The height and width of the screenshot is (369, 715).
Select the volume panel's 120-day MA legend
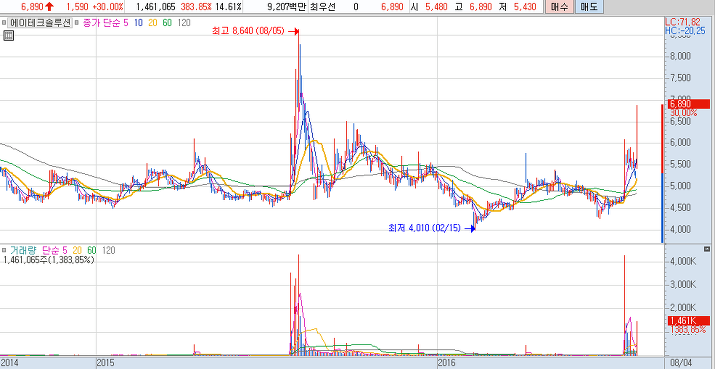coord(109,250)
